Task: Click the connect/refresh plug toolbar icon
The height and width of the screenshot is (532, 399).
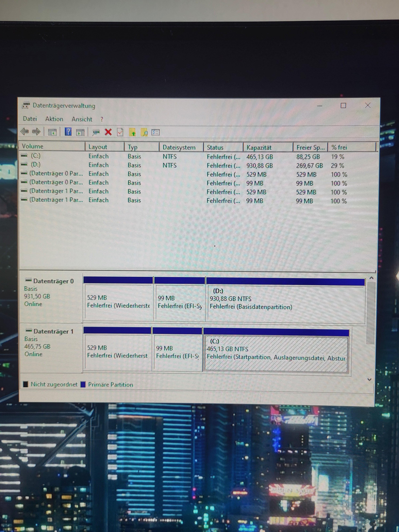Action: coord(96,132)
